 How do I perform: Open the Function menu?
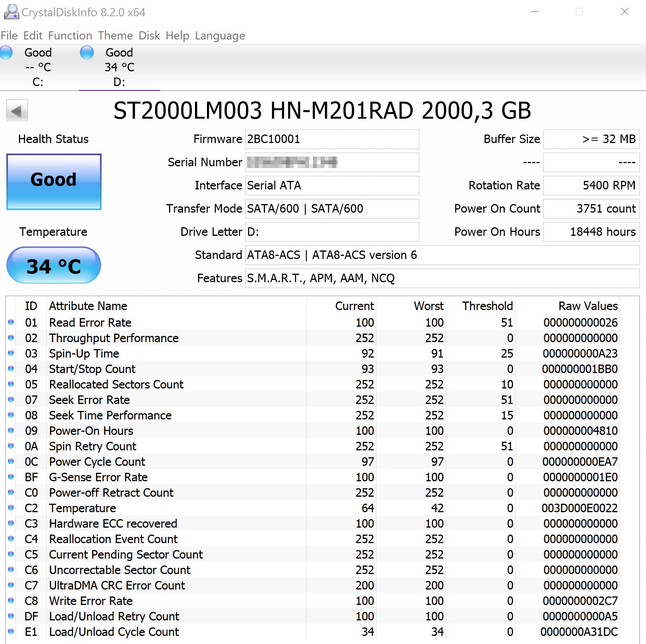70,36
